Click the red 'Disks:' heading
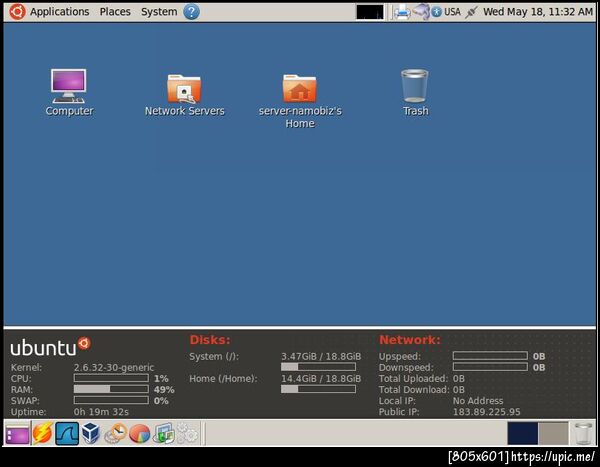The image size is (600, 467). [210, 340]
